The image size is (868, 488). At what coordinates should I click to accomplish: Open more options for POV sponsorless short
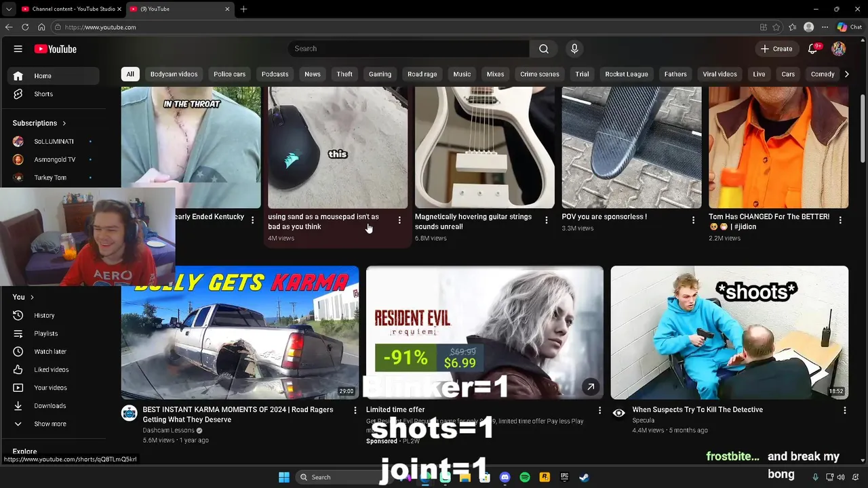point(693,220)
